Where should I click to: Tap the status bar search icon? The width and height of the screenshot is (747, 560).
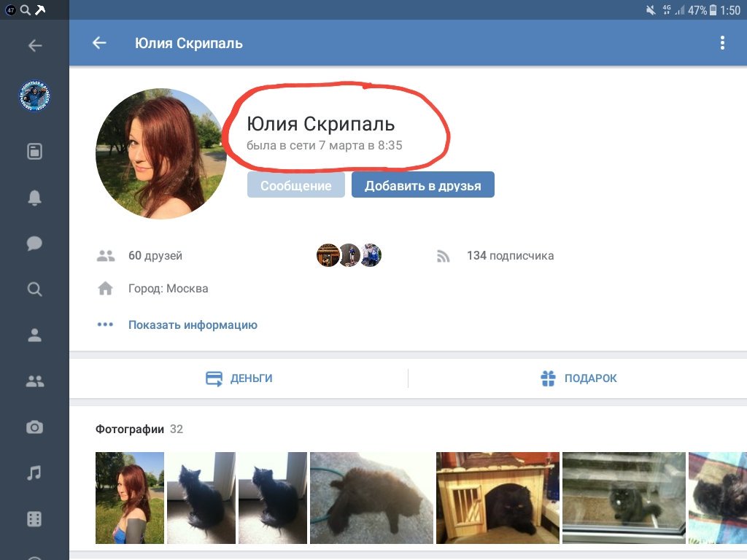(26, 9)
